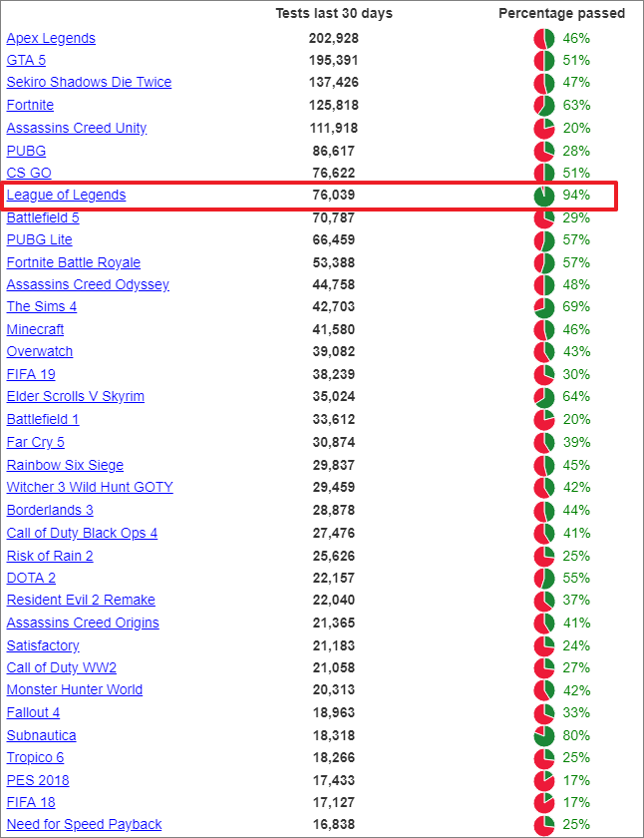Open the FIFA 18 link
The image size is (644, 838).
click(31, 803)
